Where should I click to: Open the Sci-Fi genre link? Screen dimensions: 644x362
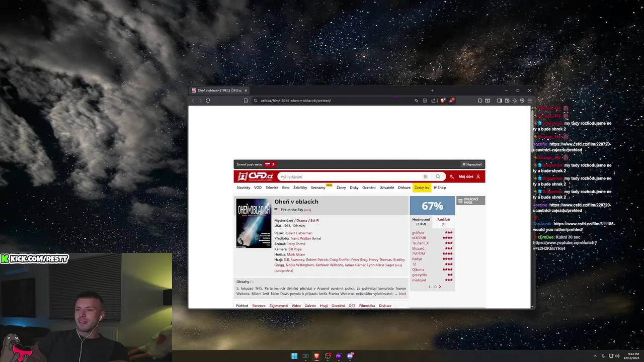tap(314, 220)
